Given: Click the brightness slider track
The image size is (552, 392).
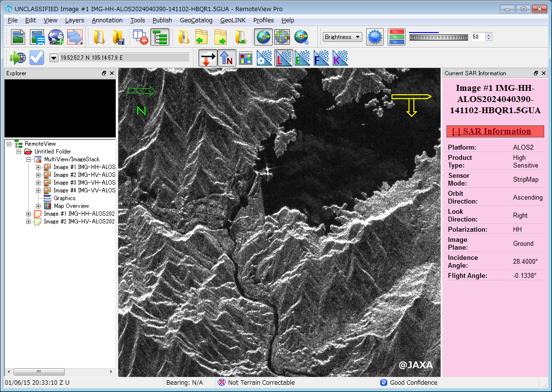Looking at the screenshot, I should [x=438, y=37].
